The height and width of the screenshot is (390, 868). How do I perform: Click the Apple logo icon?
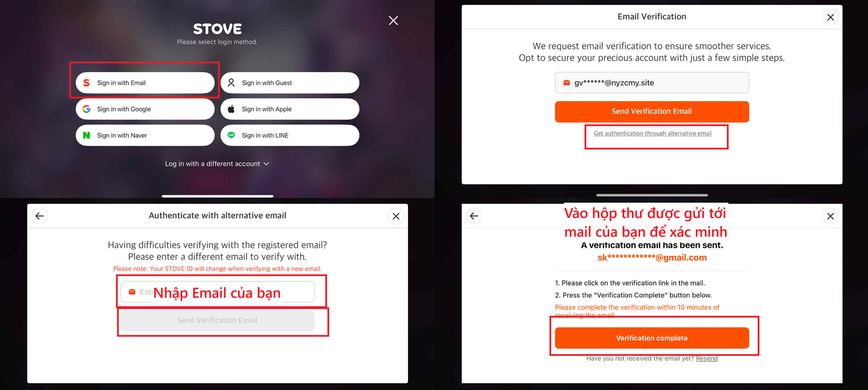pos(231,109)
